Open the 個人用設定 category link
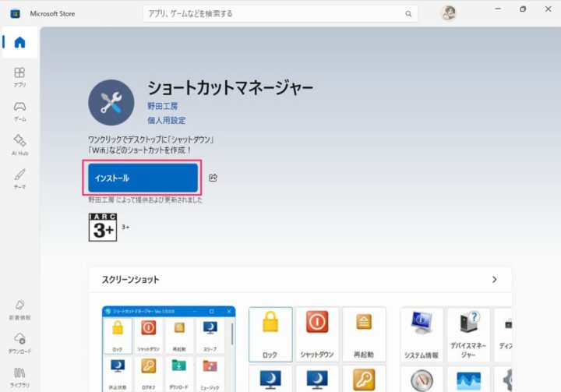 pos(166,120)
